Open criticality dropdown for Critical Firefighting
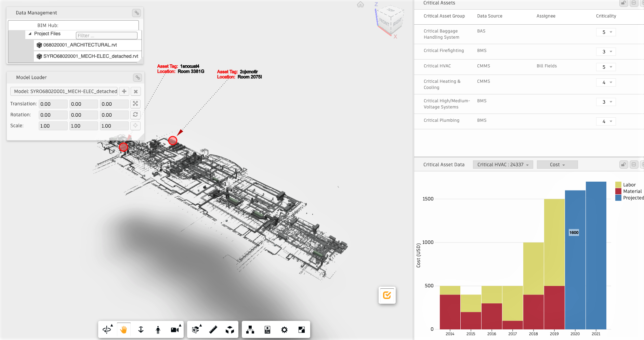This screenshot has width=644, height=340. click(x=606, y=52)
